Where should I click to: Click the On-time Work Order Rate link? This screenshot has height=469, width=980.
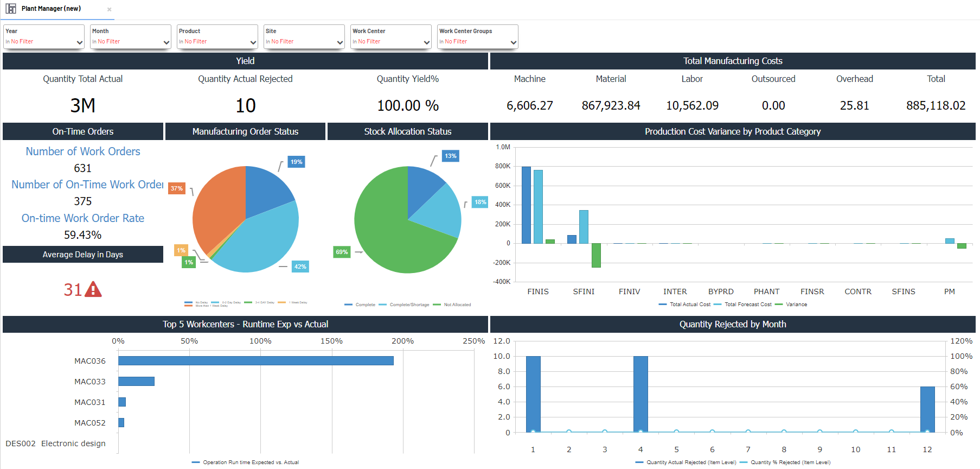(83, 218)
